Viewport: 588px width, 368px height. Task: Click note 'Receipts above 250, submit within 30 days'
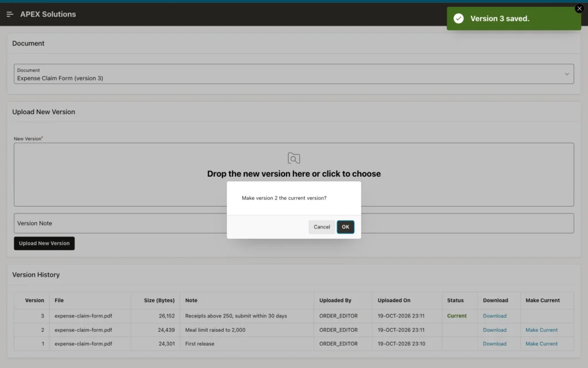coord(235,316)
